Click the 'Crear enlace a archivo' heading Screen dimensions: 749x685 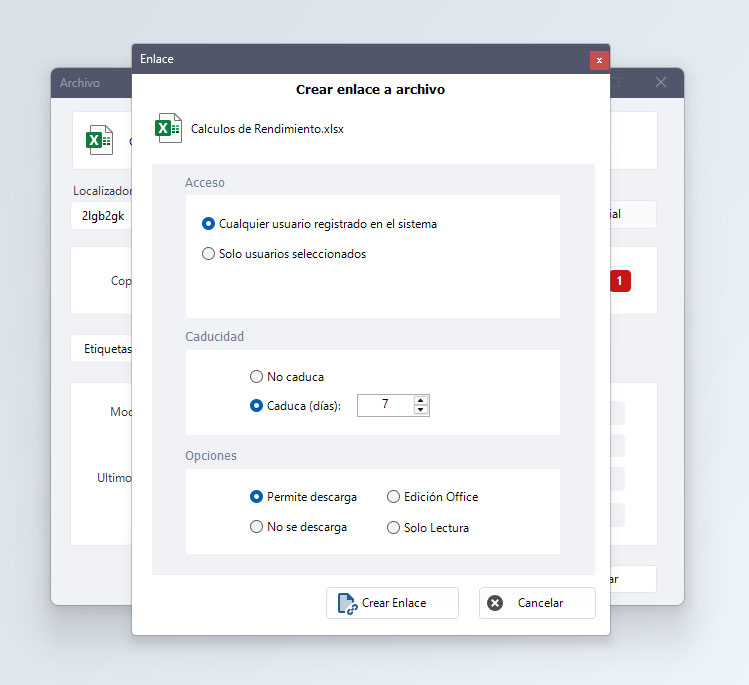(x=370, y=89)
